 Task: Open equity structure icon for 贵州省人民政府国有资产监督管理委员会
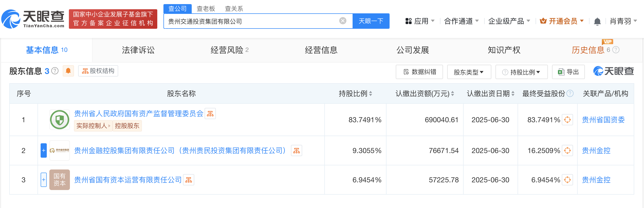(x=210, y=114)
